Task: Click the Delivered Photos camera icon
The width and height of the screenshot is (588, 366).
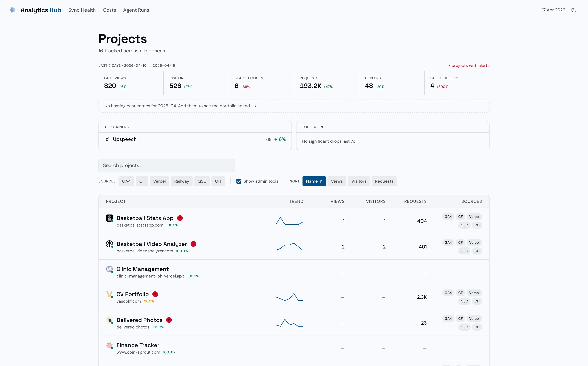Action: click(109, 320)
